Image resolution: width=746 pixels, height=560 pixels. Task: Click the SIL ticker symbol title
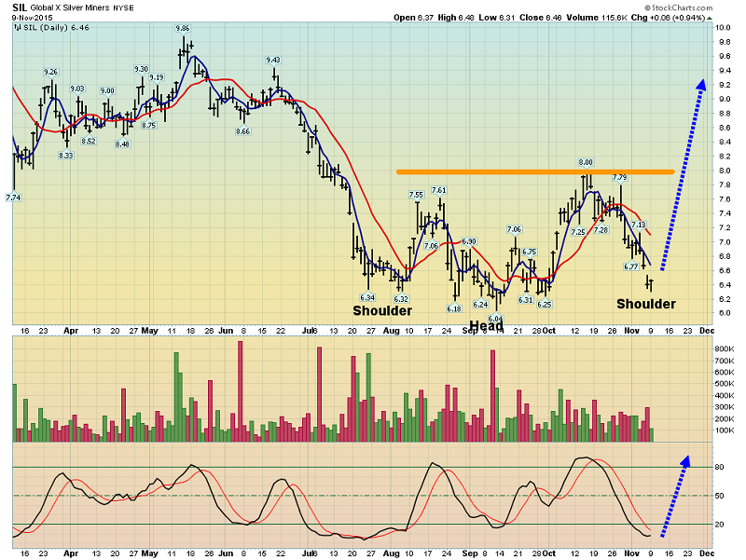pyautogui.click(x=19, y=7)
